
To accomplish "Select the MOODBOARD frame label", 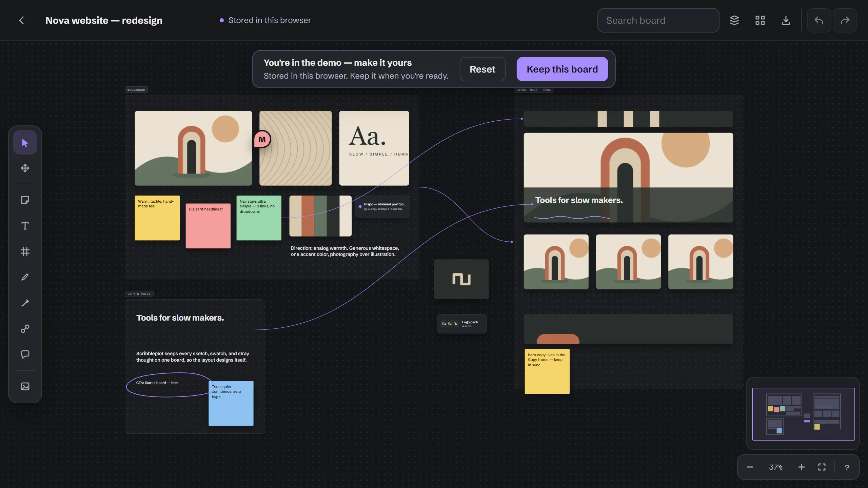I will click(136, 90).
